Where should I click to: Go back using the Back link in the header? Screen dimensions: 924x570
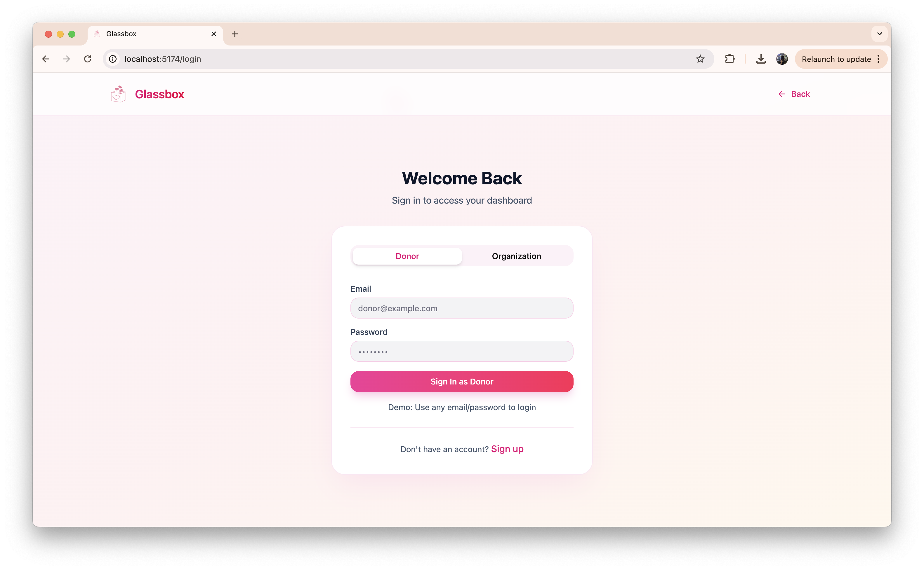[x=794, y=94]
